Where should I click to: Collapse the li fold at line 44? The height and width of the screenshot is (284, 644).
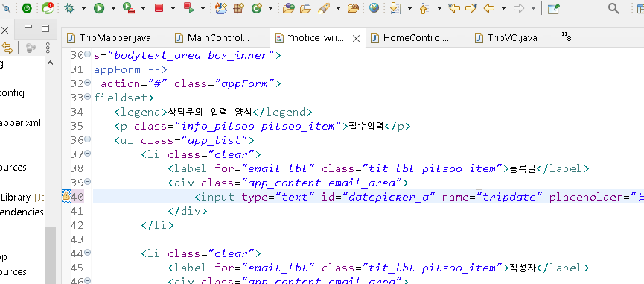pyautogui.click(x=87, y=253)
